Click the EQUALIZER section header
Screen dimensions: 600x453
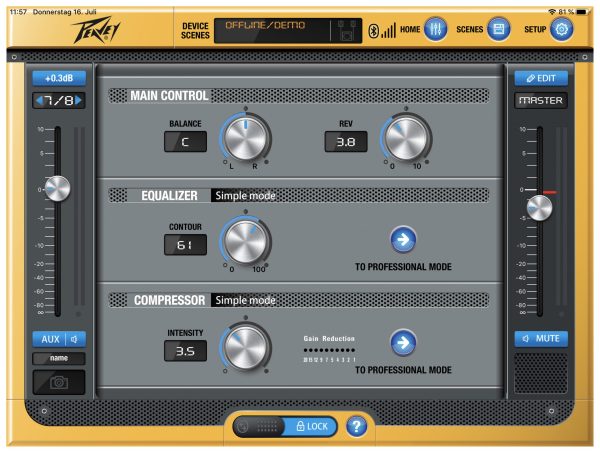(169, 196)
